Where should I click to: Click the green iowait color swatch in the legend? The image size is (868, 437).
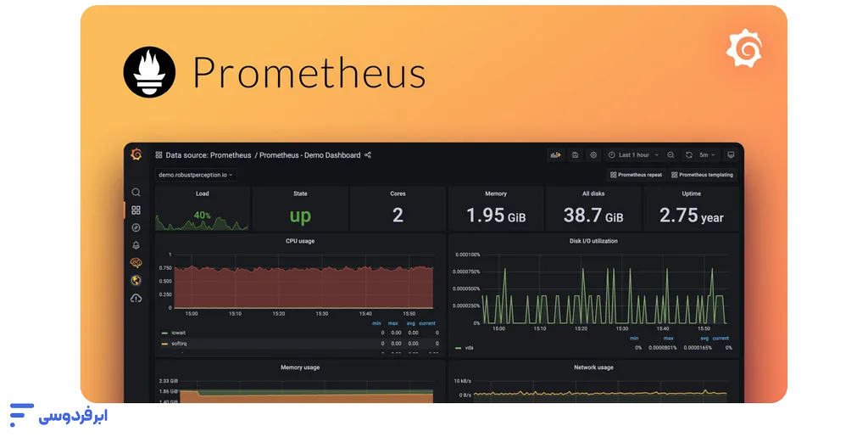click(x=164, y=333)
